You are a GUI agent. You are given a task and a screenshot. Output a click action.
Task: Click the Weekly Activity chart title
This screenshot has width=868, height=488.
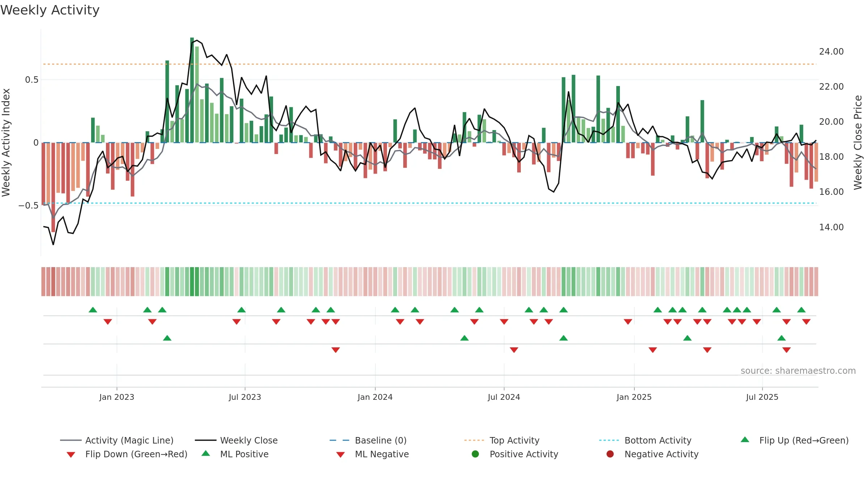[x=50, y=10]
